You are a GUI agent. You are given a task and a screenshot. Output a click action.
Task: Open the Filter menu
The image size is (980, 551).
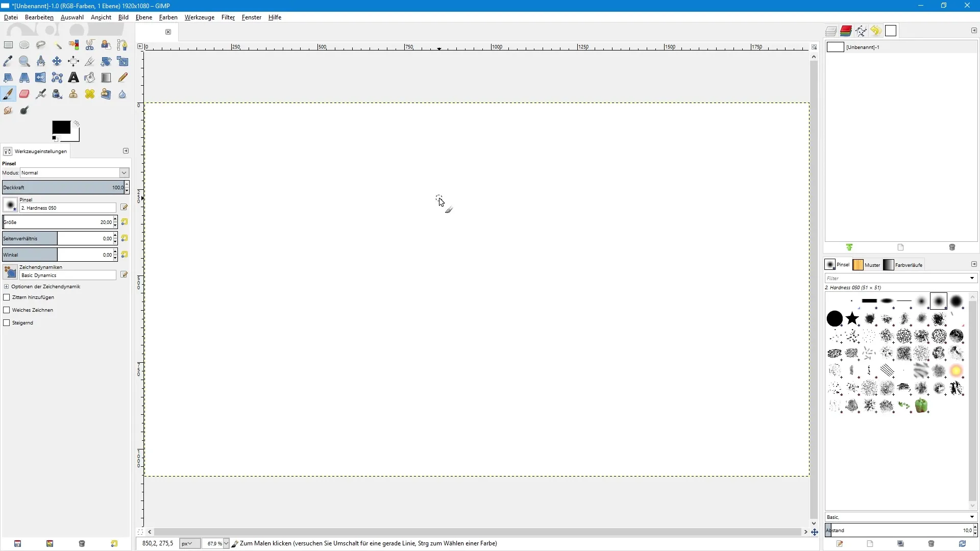click(228, 17)
